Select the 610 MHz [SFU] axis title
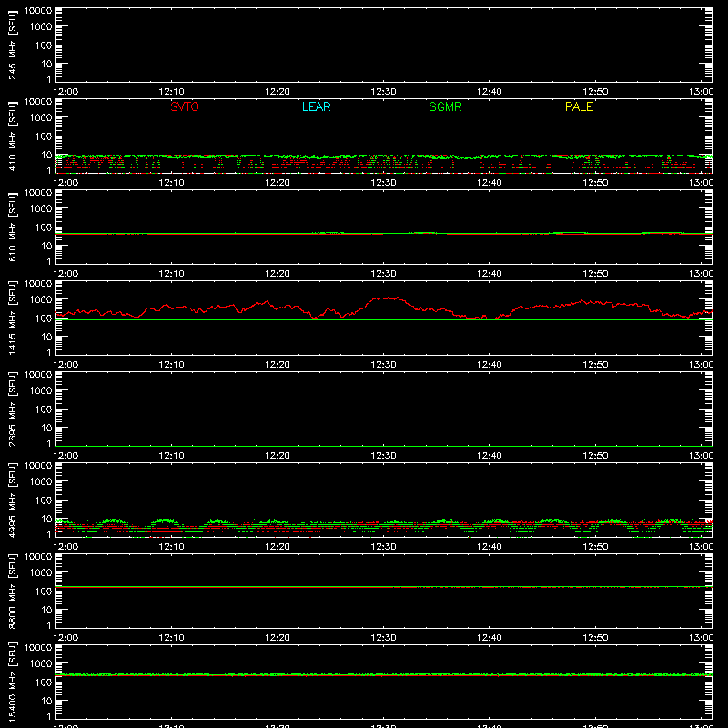728x728 pixels. coord(12,227)
